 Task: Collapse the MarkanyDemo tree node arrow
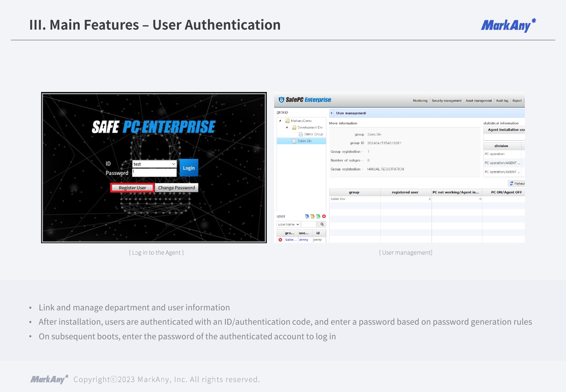click(x=280, y=121)
